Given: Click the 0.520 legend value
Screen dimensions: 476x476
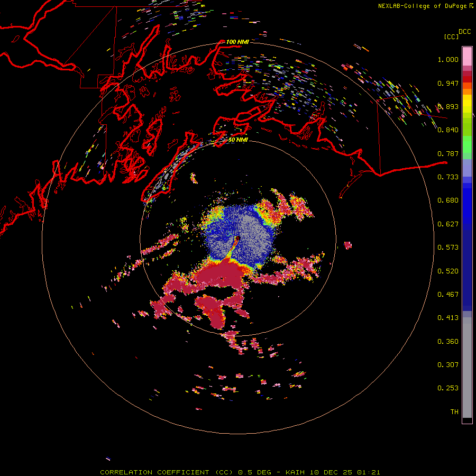Looking at the screenshot, I should point(448,271).
